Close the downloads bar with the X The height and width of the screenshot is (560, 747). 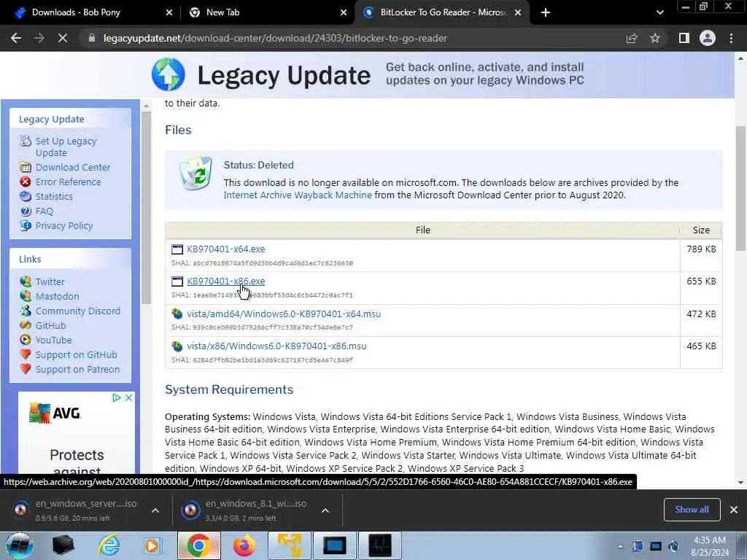[x=734, y=510]
